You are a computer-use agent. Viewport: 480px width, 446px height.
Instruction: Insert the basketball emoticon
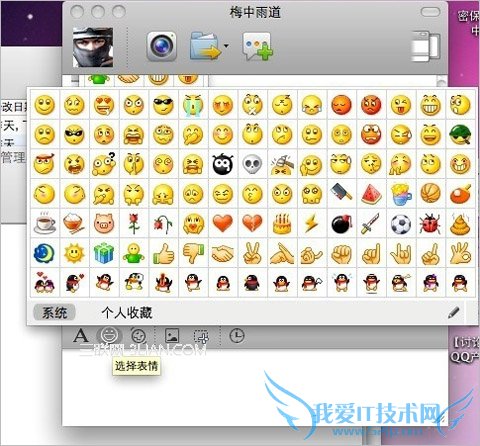click(430, 194)
